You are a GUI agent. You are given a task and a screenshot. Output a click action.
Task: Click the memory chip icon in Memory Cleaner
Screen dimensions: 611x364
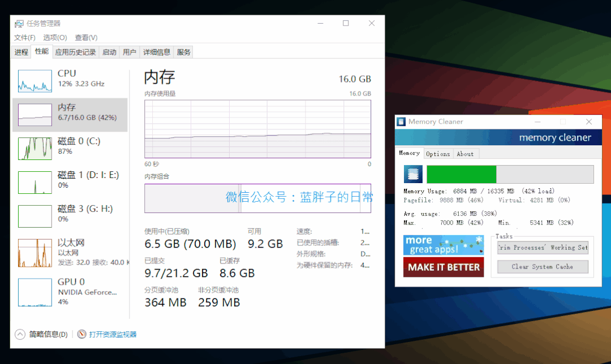413,174
